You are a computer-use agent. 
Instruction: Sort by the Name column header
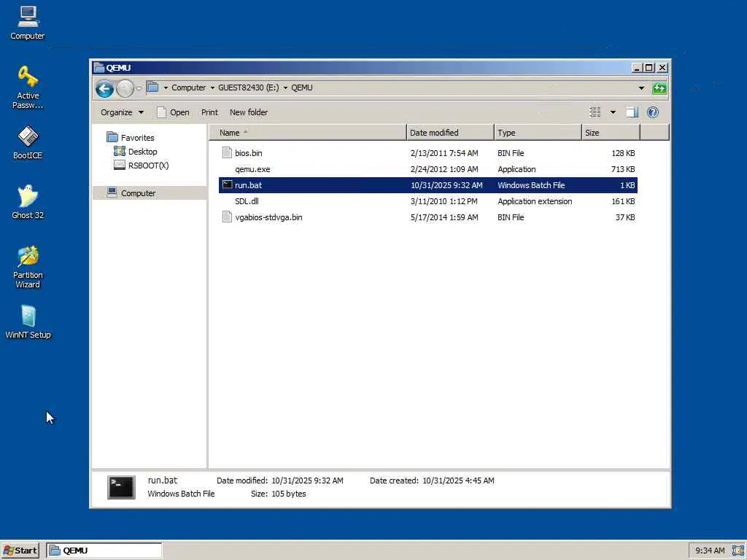[x=308, y=133]
